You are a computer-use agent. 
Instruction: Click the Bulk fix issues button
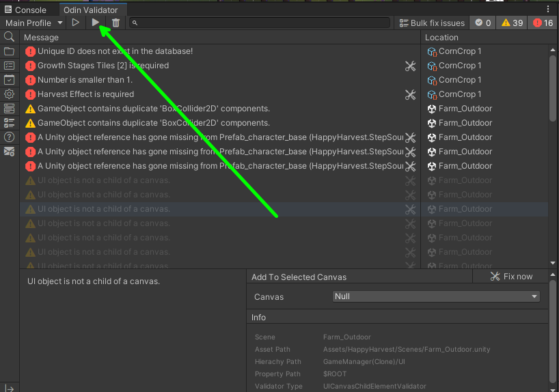pos(432,23)
